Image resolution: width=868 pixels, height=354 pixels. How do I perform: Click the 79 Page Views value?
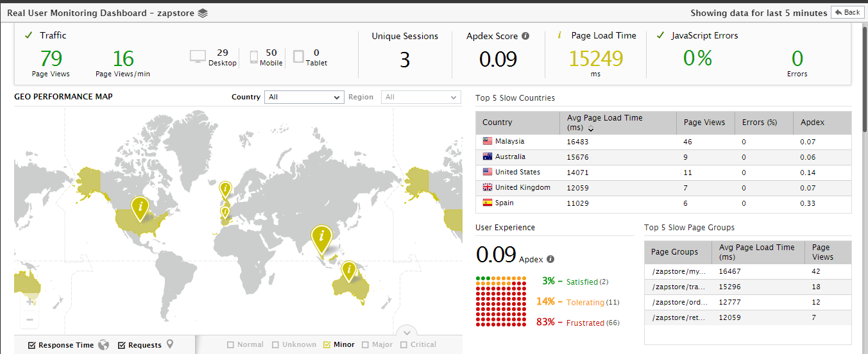(x=51, y=59)
